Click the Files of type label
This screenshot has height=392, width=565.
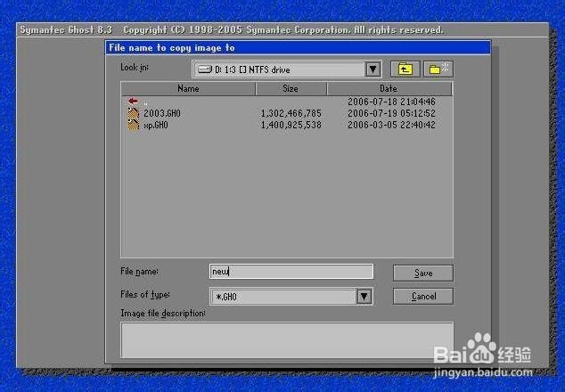[x=145, y=294]
